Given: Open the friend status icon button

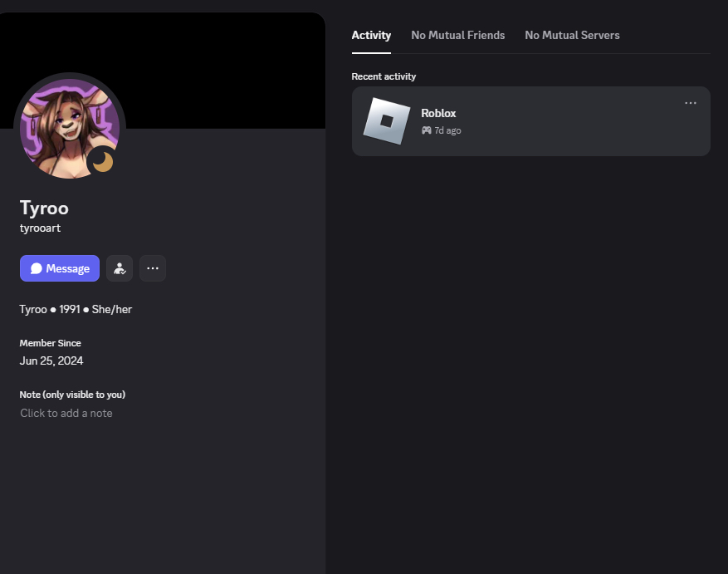Looking at the screenshot, I should 120,268.
